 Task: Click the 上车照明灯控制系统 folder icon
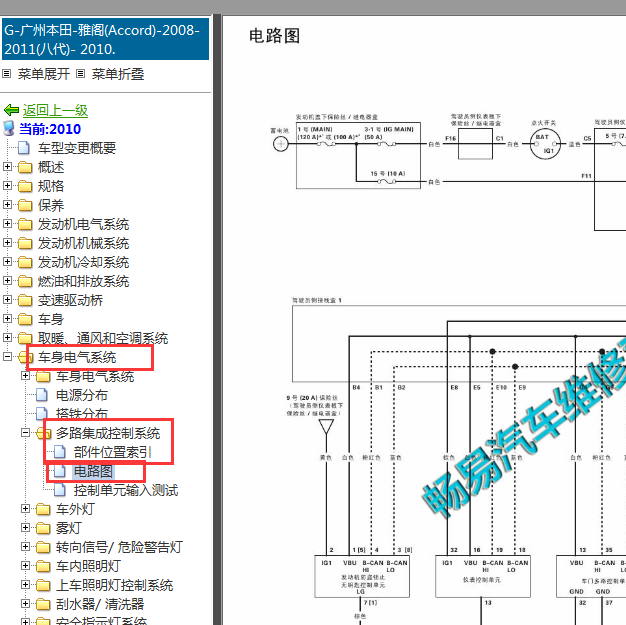(x=43, y=585)
